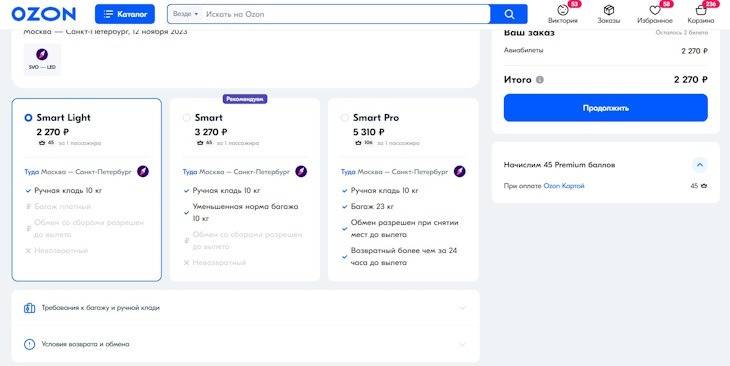
Task: Click the Туда link in Smart card
Action: pyautogui.click(x=190, y=172)
